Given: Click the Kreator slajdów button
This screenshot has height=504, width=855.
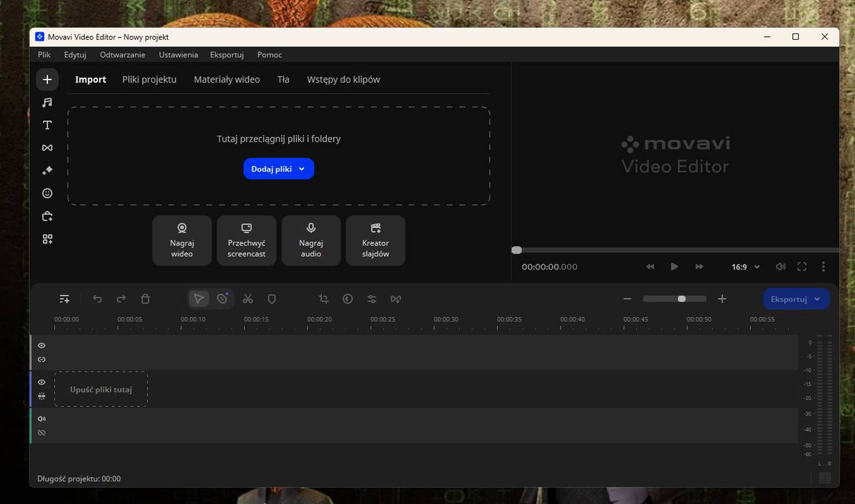Looking at the screenshot, I should [x=375, y=240].
